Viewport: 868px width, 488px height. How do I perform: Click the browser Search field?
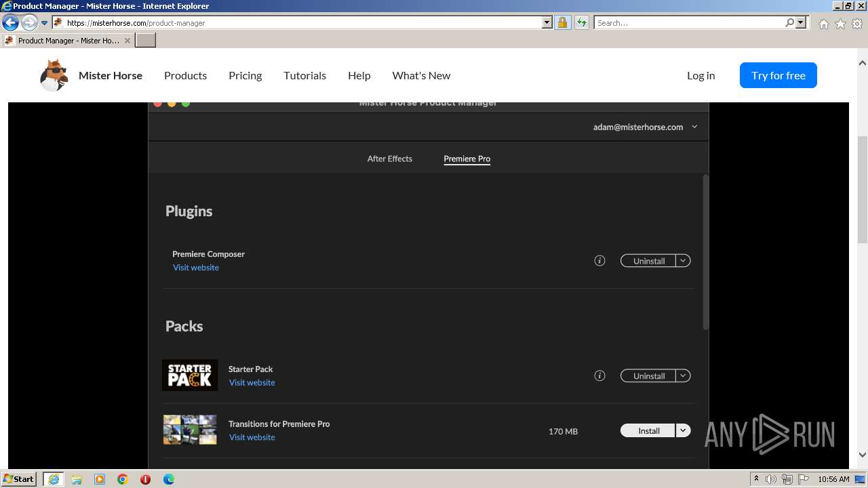coord(690,22)
